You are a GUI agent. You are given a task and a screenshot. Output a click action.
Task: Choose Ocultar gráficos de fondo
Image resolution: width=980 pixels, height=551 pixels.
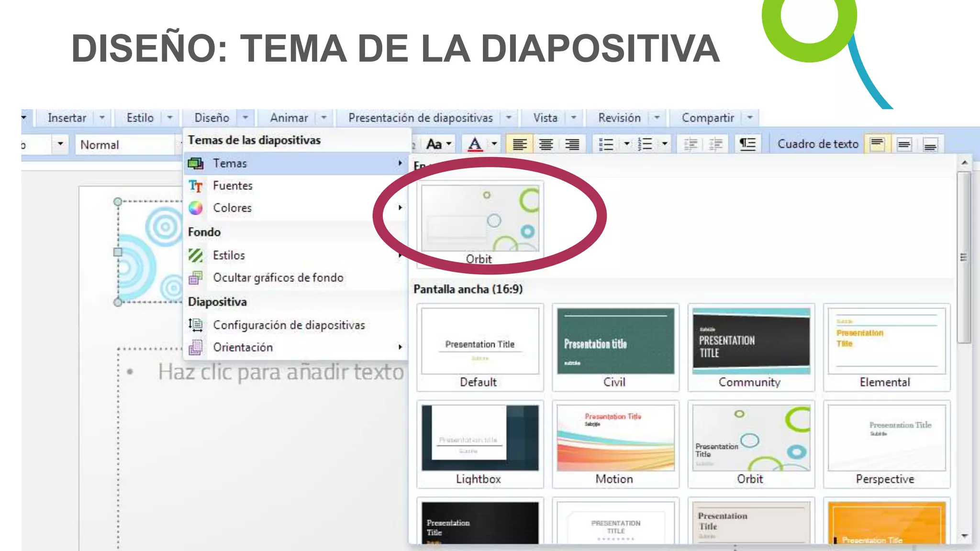(295, 278)
